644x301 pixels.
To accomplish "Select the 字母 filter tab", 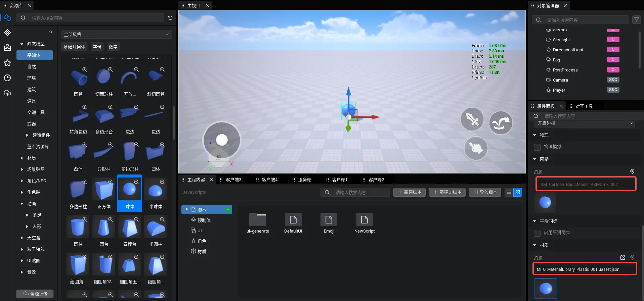I will (97, 47).
